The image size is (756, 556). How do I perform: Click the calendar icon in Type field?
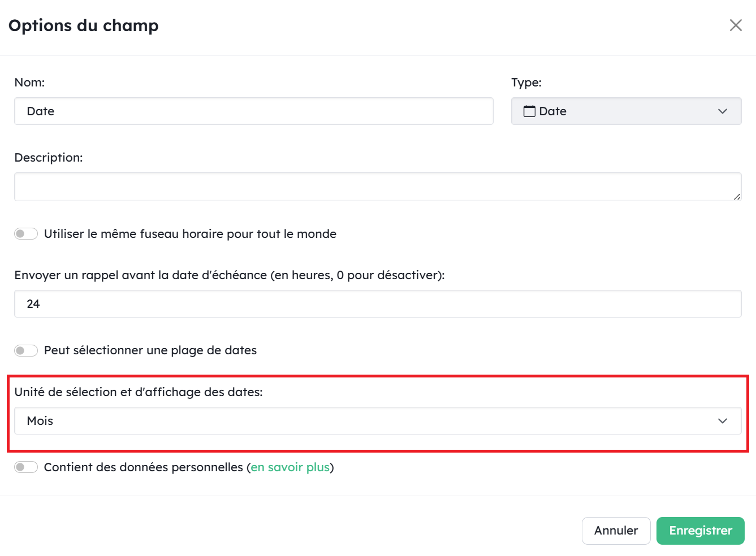coord(529,111)
